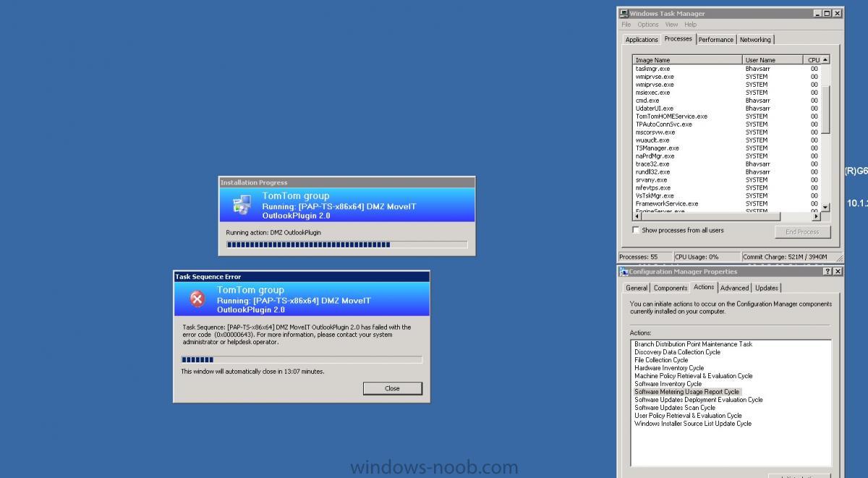This screenshot has width=868, height=478.
Task: Select Software Updates Scan Cycle action
Action: (x=674, y=408)
